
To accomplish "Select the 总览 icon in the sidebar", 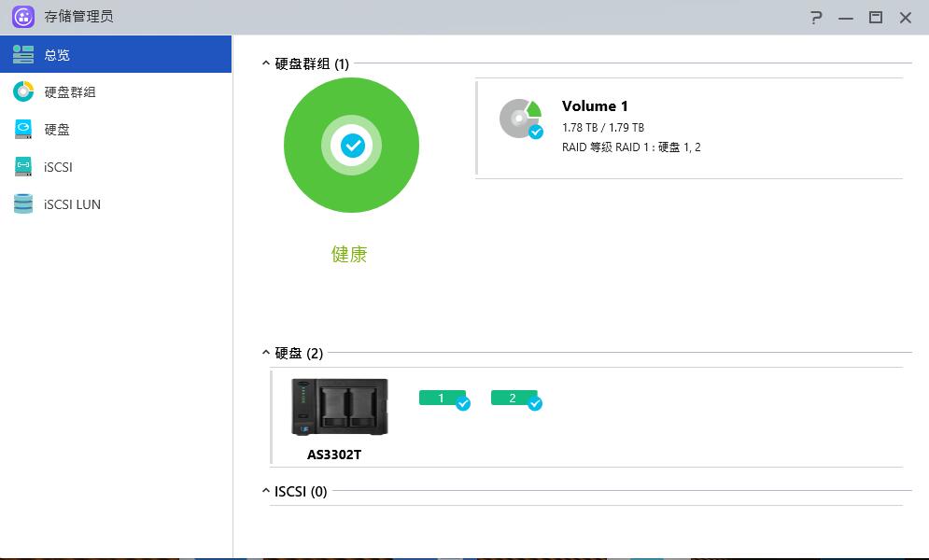I will (x=21, y=54).
